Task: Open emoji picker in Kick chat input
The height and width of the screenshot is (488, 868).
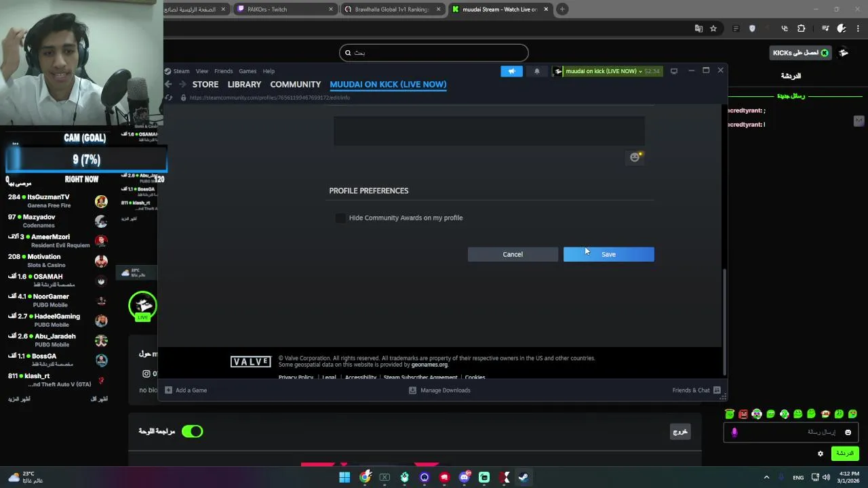Action: pyautogui.click(x=848, y=432)
